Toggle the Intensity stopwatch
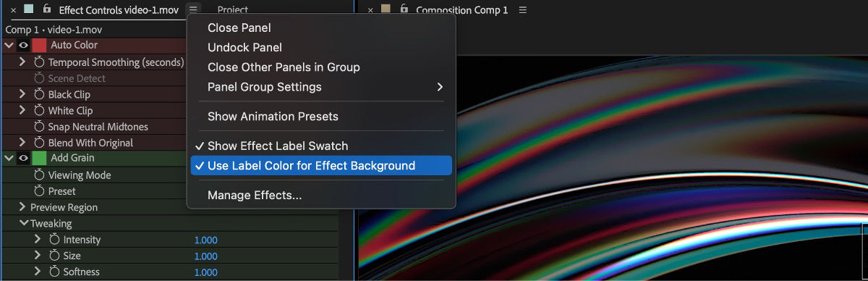This screenshot has width=868, height=281. coord(54,240)
